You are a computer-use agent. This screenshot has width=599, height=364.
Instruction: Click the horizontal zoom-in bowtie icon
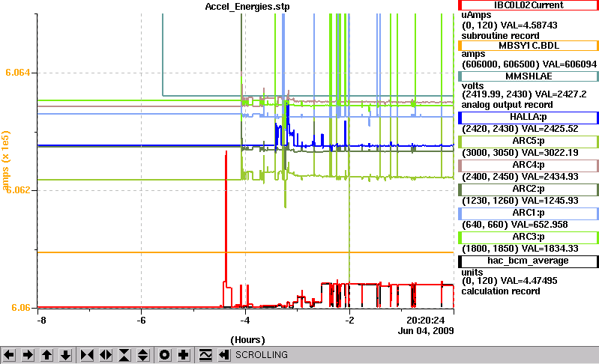click(87, 355)
